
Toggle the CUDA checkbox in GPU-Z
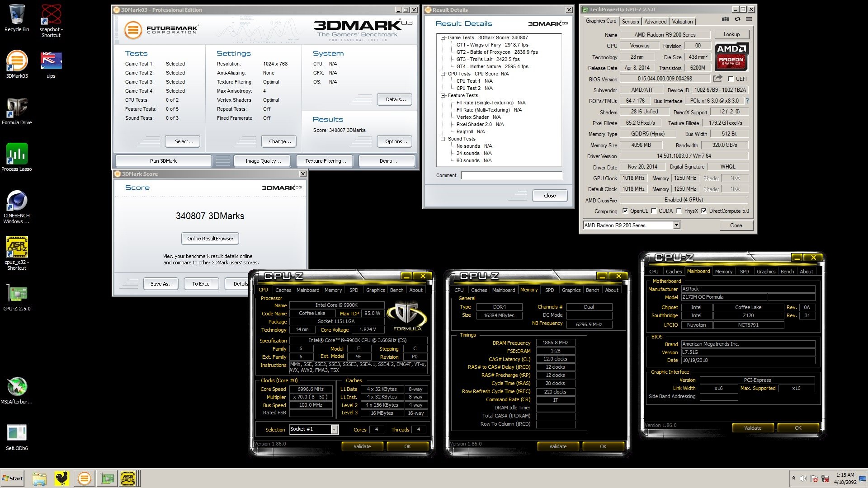pyautogui.click(x=654, y=211)
